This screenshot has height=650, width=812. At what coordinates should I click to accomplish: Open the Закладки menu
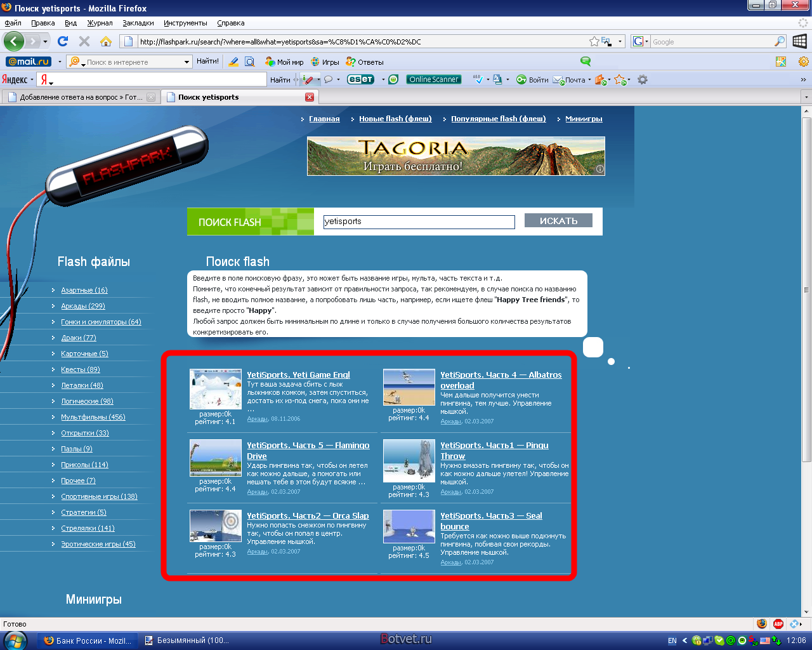pyautogui.click(x=138, y=23)
